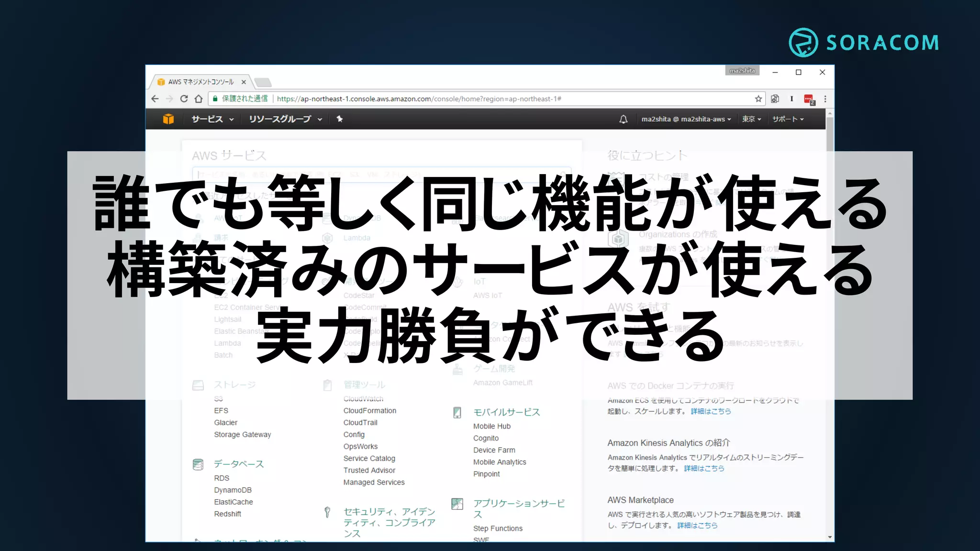Click the Application Services category icon
Image resolution: width=980 pixels, height=551 pixels.
[x=457, y=504]
